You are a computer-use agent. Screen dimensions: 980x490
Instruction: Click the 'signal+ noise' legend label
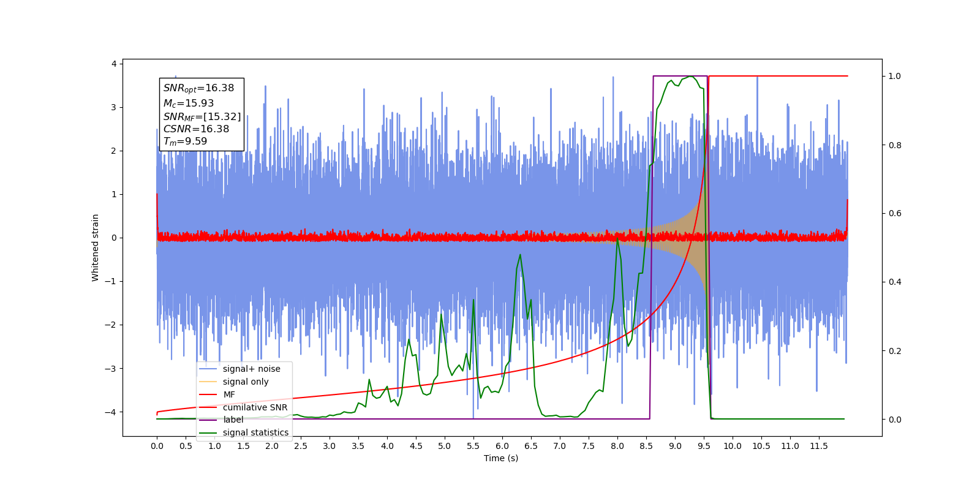point(251,369)
